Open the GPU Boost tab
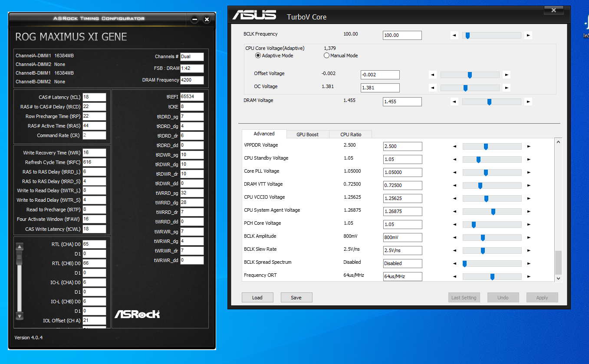The image size is (589, 364). point(307,134)
